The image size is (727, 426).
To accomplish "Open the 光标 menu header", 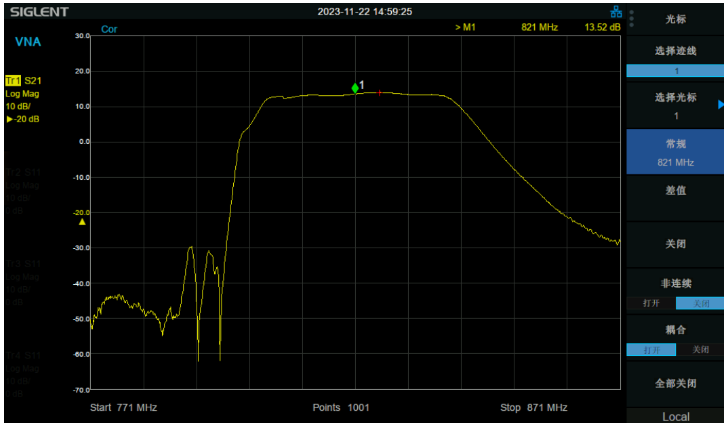I will click(x=676, y=18).
